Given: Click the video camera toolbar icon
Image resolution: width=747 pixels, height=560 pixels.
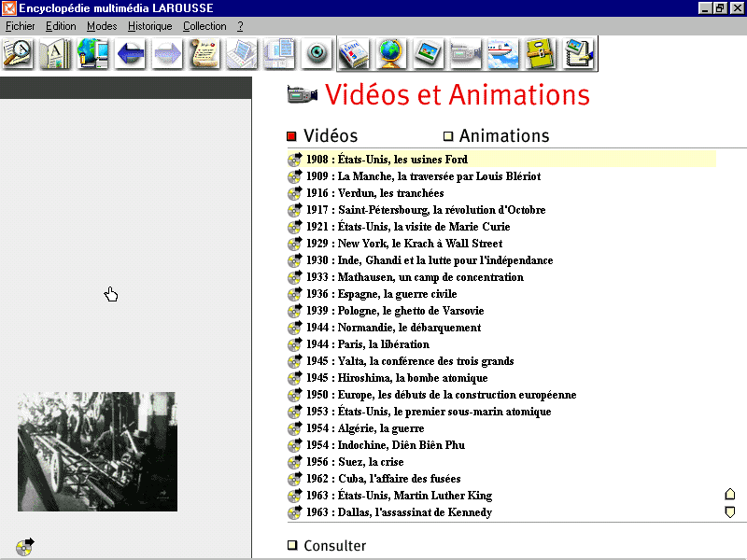Looking at the screenshot, I should (466, 53).
